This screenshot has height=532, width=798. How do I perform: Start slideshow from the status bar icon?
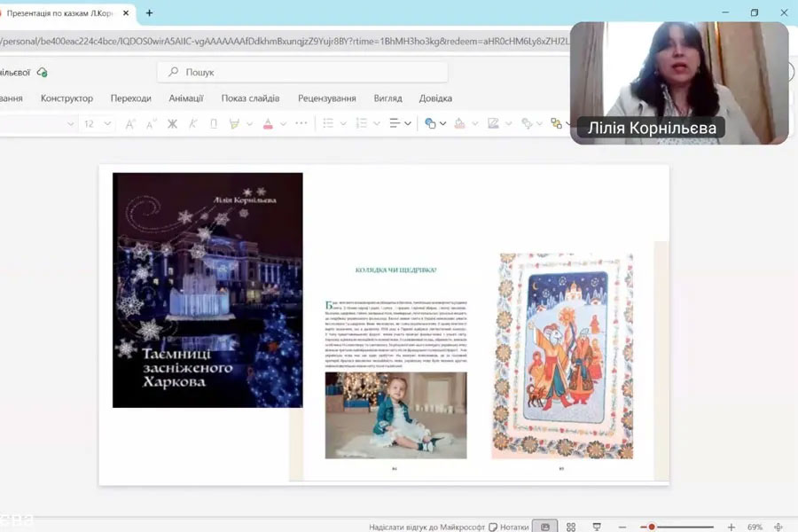click(597, 527)
